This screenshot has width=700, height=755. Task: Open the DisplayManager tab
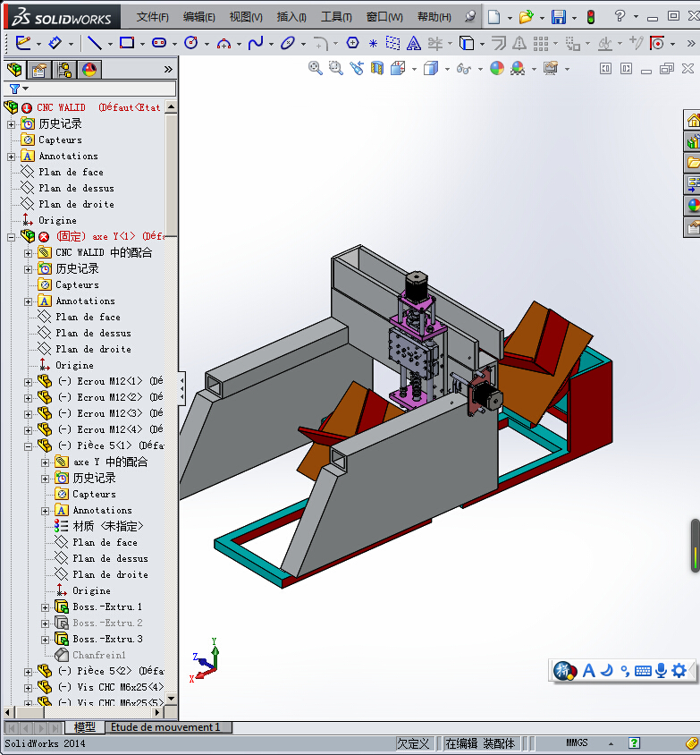click(x=89, y=70)
